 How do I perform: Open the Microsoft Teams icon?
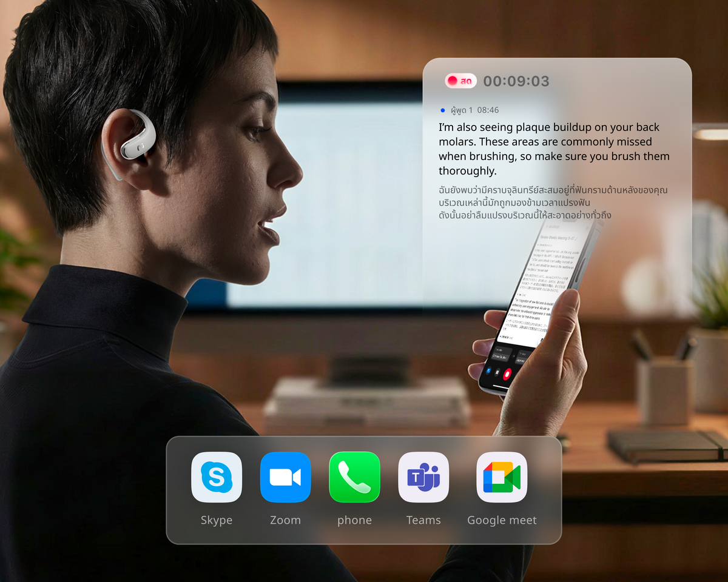(x=423, y=477)
